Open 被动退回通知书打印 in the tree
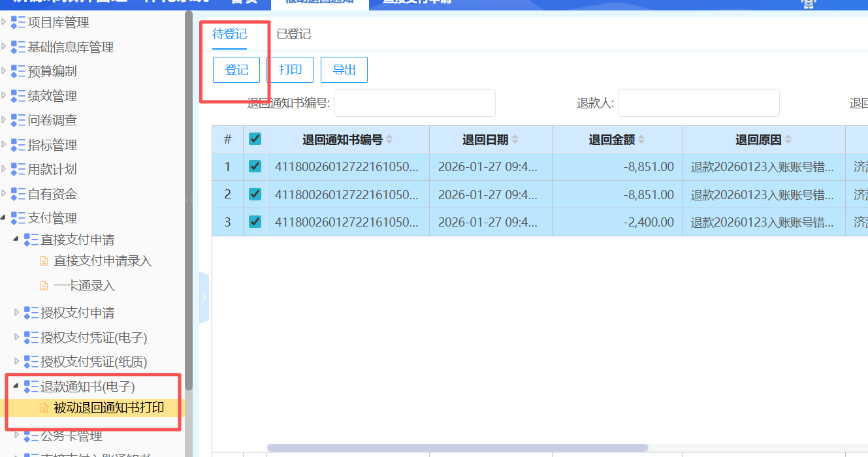868x457 pixels. click(108, 408)
